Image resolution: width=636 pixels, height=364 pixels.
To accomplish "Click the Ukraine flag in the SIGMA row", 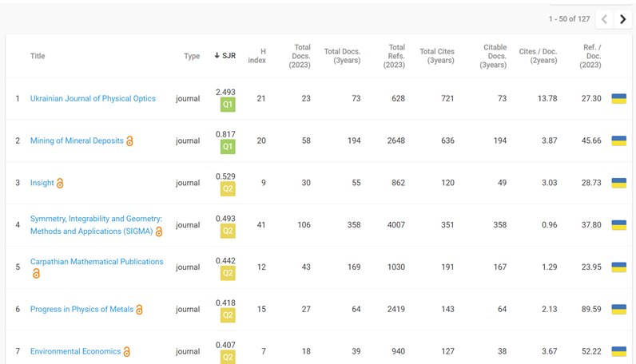I will (619, 225).
